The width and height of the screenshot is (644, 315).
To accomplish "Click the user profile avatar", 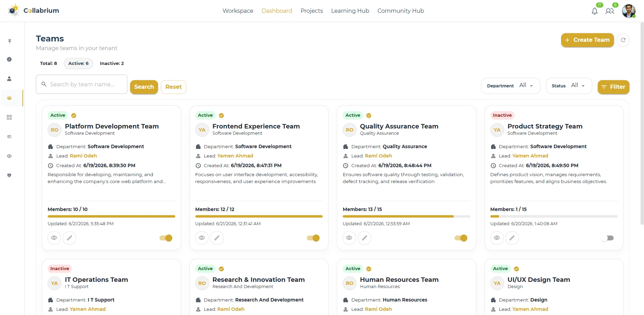I will click(628, 11).
